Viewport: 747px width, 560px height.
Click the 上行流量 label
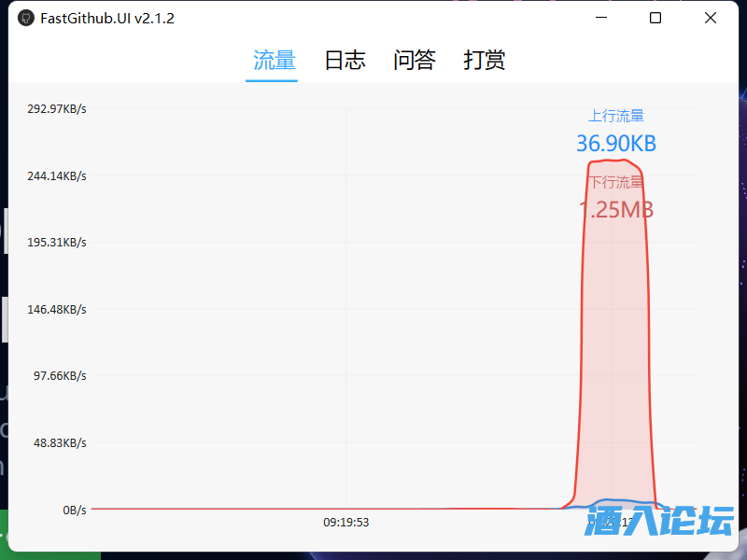(616, 116)
